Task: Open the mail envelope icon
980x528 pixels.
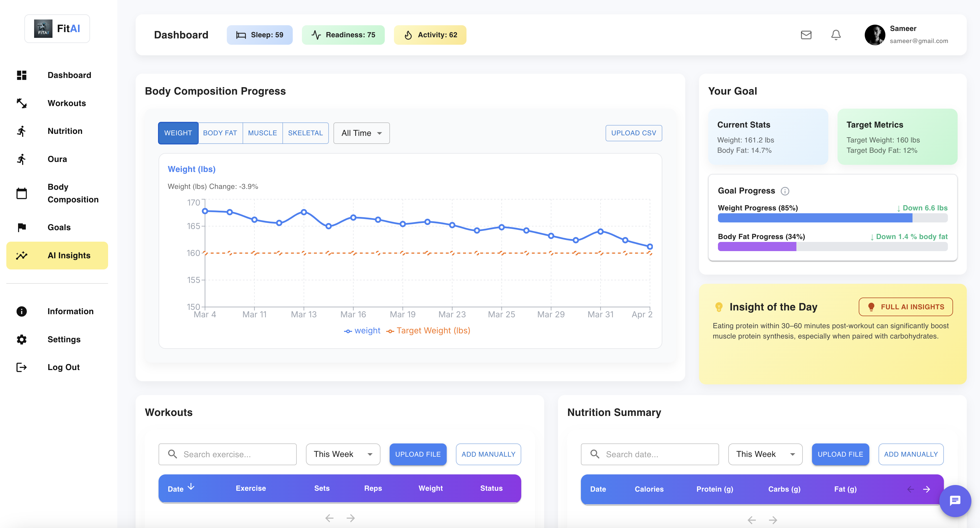Action: coord(806,35)
